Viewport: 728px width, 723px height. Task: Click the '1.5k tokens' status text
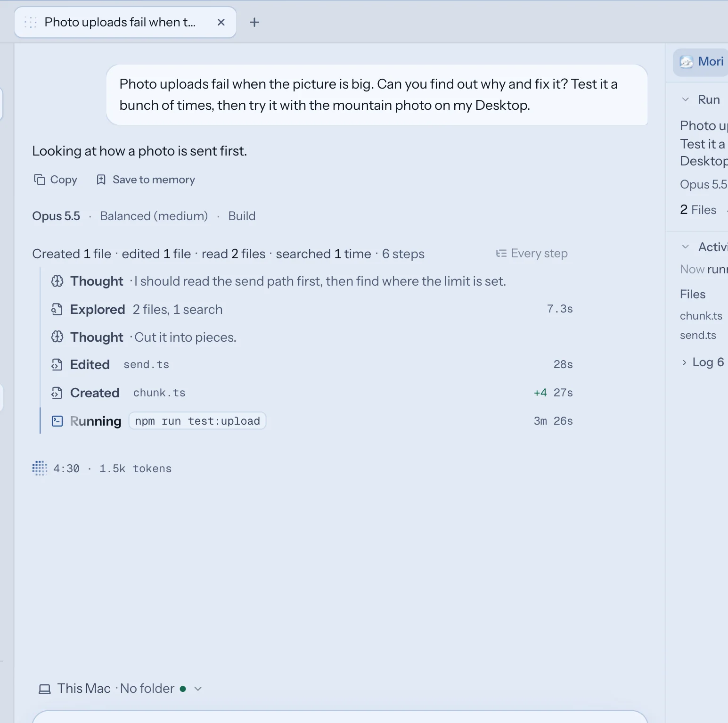pyautogui.click(x=135, y=468)
